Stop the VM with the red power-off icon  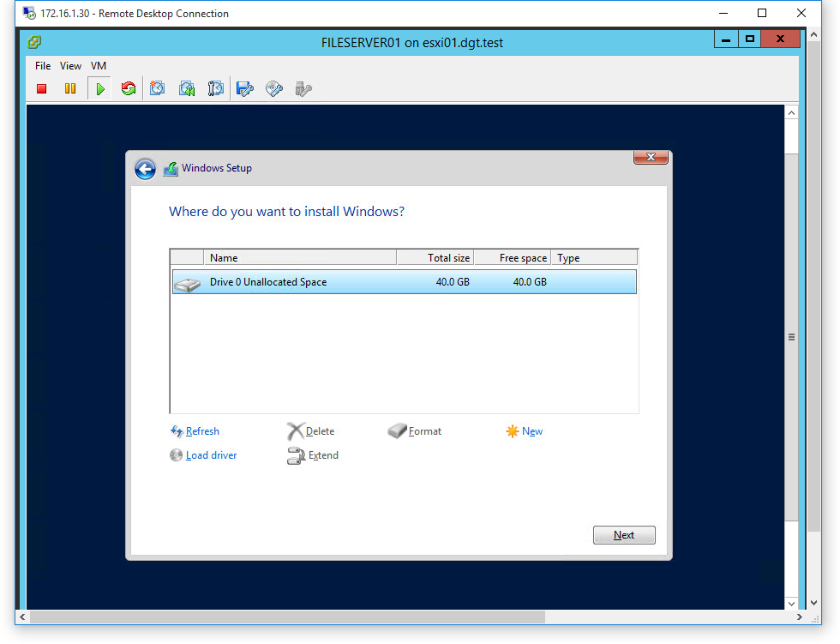[x=41, y=89]
